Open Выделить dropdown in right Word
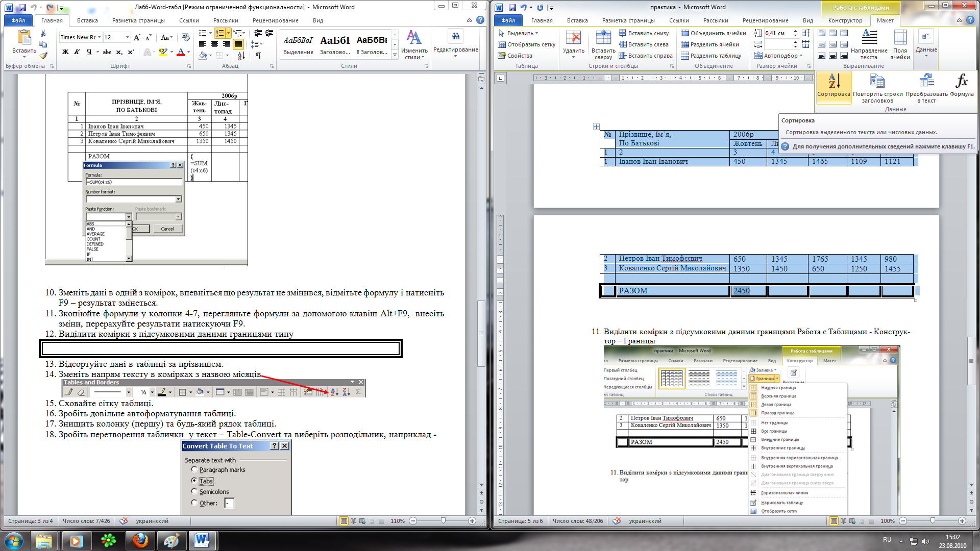Image resolution: width=980 pixels, height=551 pixels. pyautogui.click(x=519, y=33)
